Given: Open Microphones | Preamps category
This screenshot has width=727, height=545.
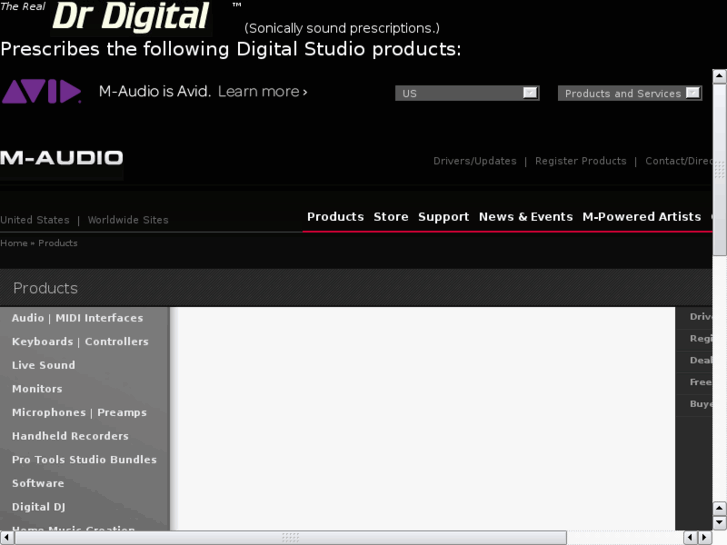Looking at the screenshot, I should click(x=79, y=413).
